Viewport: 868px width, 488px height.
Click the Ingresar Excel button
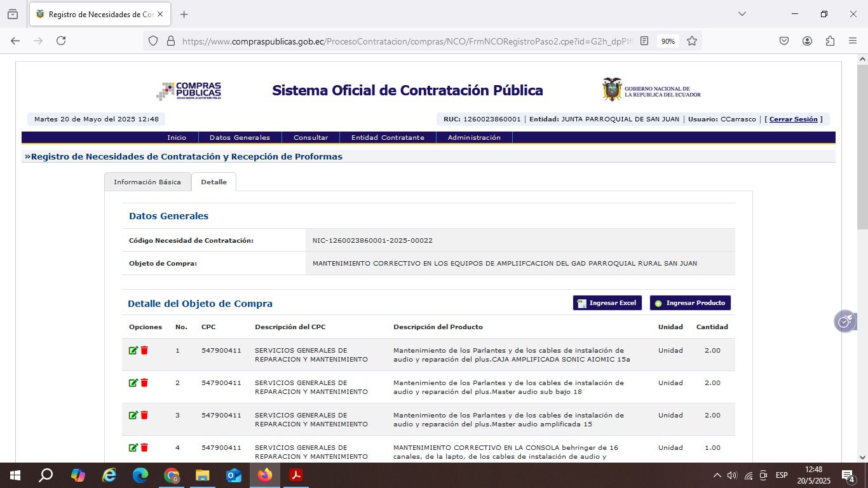[x=607, y=303]
